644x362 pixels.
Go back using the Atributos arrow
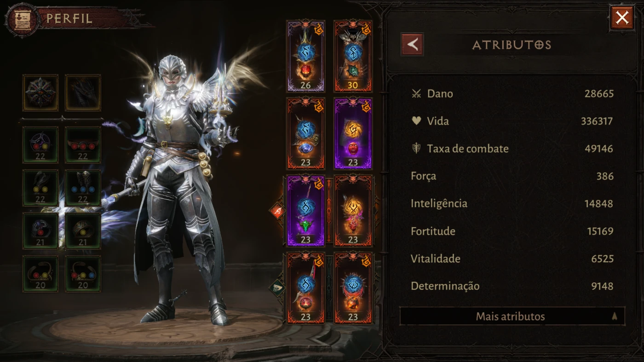coord(412,45)
